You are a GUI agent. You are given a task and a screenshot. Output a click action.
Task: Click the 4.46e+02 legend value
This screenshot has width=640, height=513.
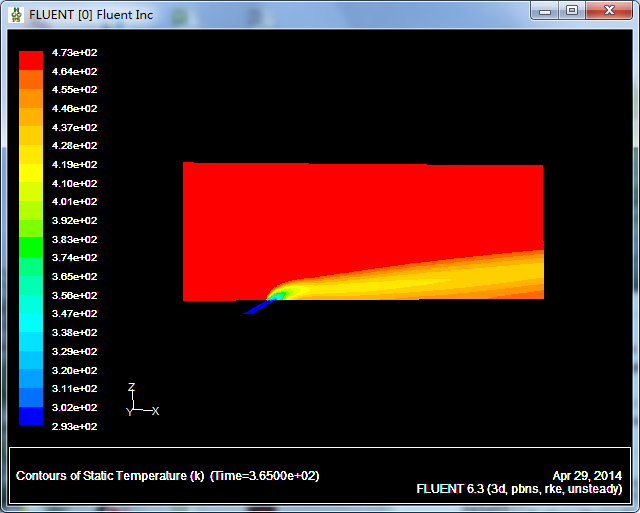(75, 109)
